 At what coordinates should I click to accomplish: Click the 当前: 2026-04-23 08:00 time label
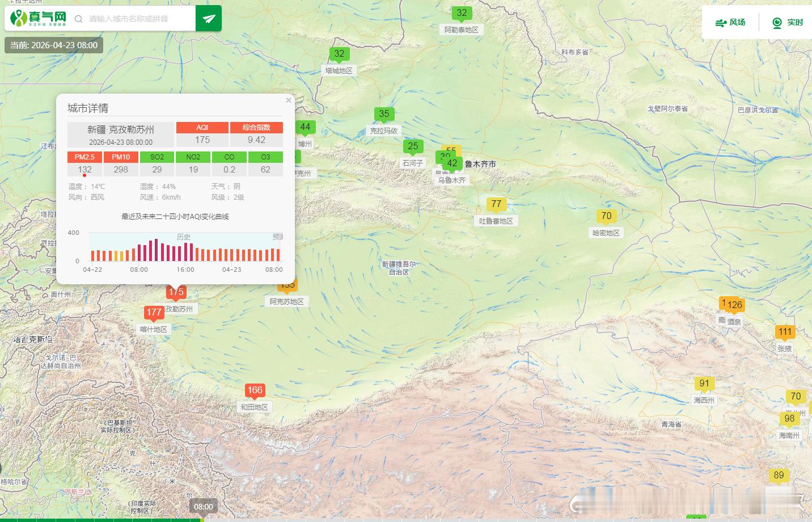(x=54, y=45)
